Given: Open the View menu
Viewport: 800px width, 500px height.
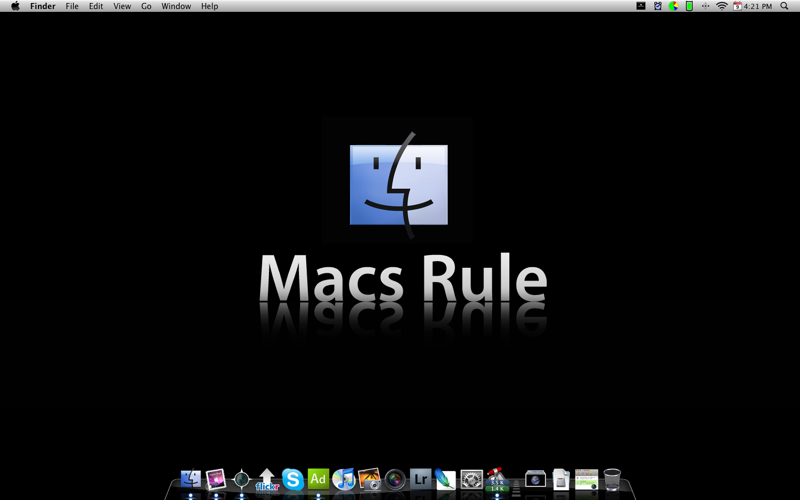Looking at the screenshot, I should pos(122,6).
